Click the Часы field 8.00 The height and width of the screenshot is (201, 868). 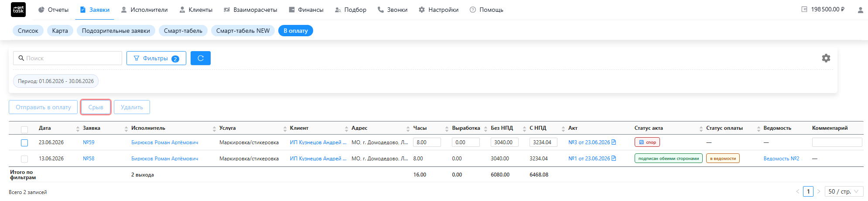[x=427, y=142]
